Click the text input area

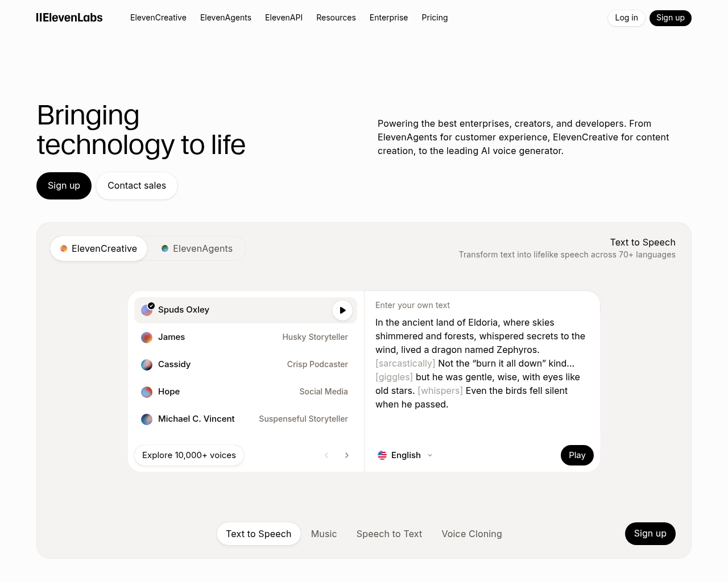click(481, 364)
